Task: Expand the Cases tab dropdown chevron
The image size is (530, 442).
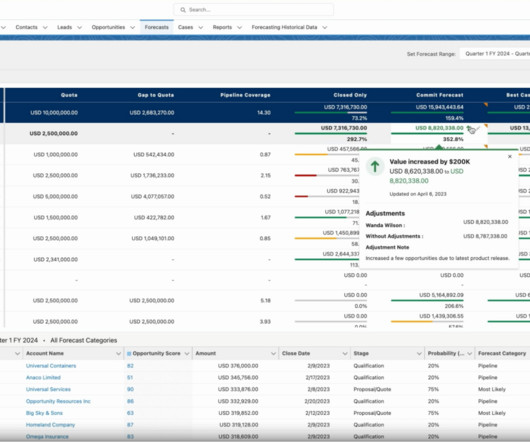Action: (x=200, y=28)
